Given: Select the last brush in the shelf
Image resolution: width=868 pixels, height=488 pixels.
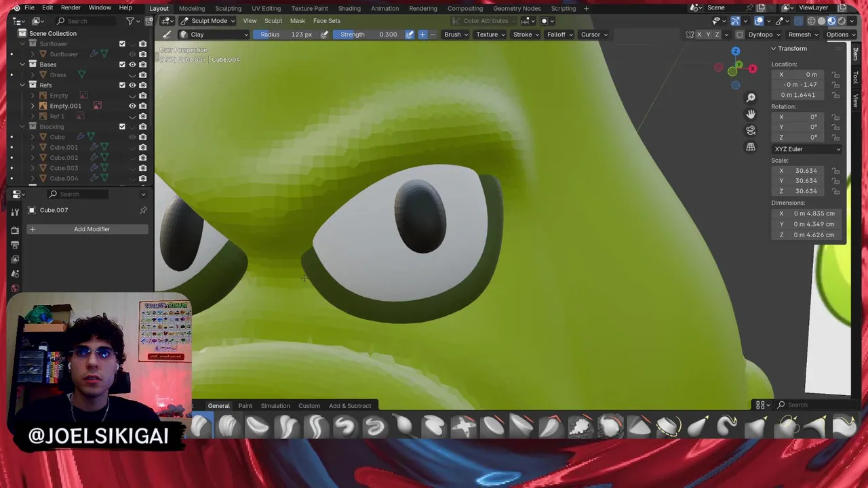Looking at the screenshot, I should coord(844,426).
